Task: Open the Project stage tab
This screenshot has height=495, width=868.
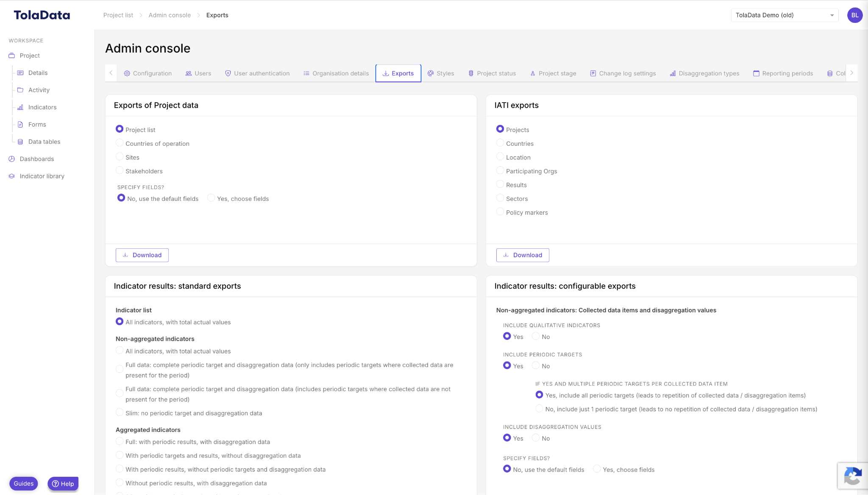Action: [x=553, y=73]
